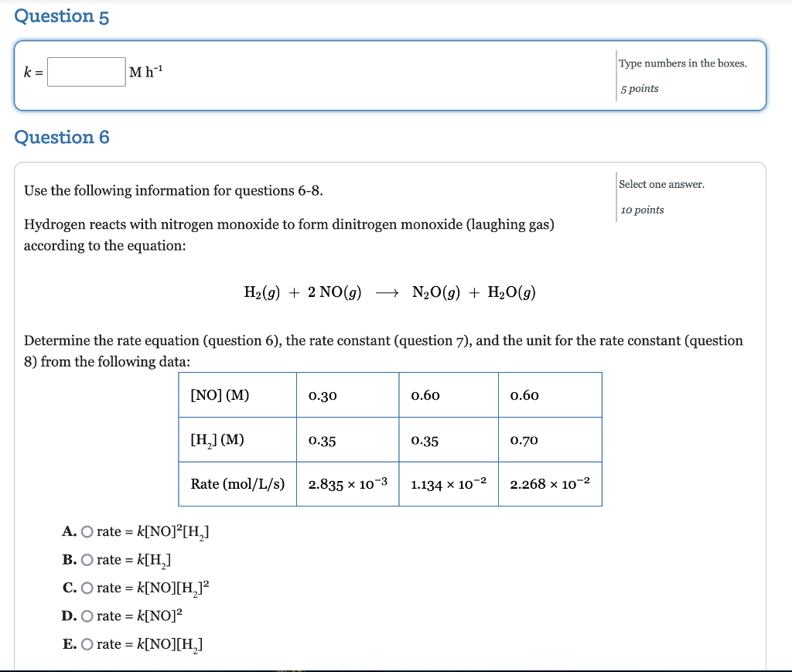Click the Question 5 heading
Viewport: 792px width, 672px height.
62,15
